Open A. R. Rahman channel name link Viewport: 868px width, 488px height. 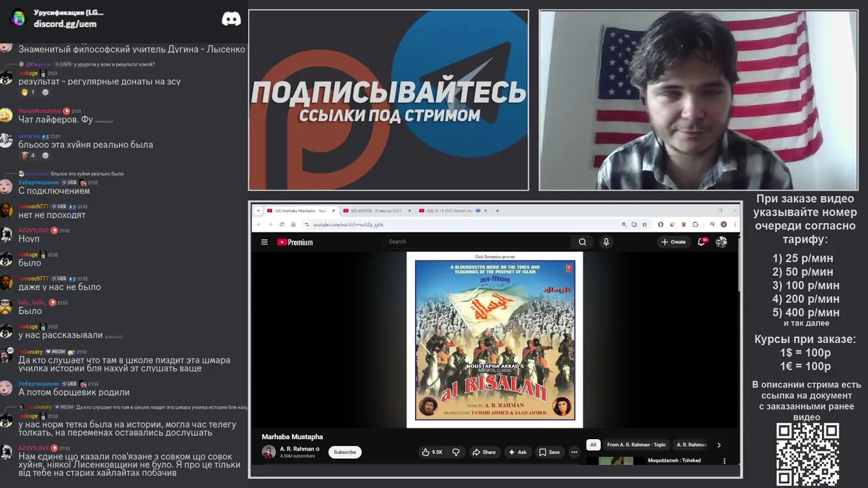(297, 449)
